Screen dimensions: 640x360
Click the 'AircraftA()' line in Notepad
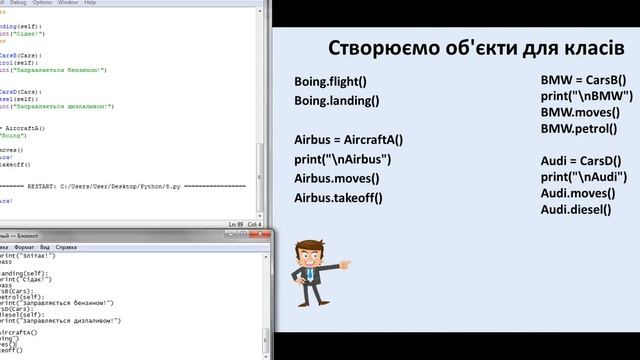click(19, 333)
